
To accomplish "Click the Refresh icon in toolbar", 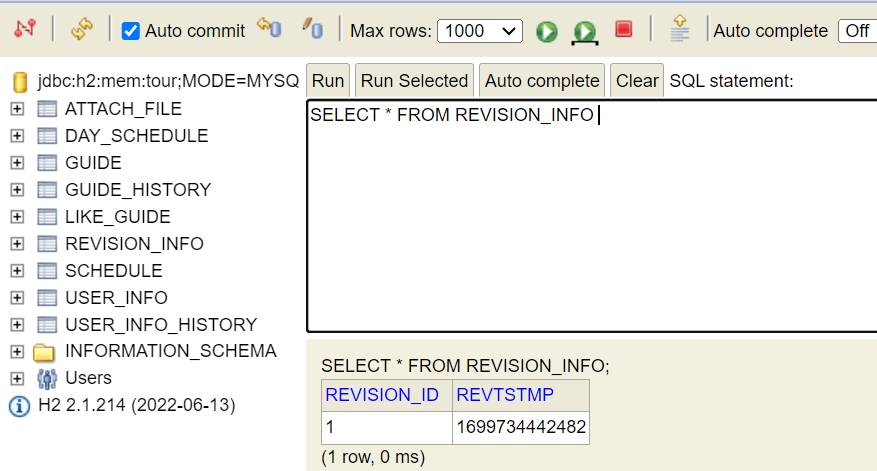I will click(82, 29).
